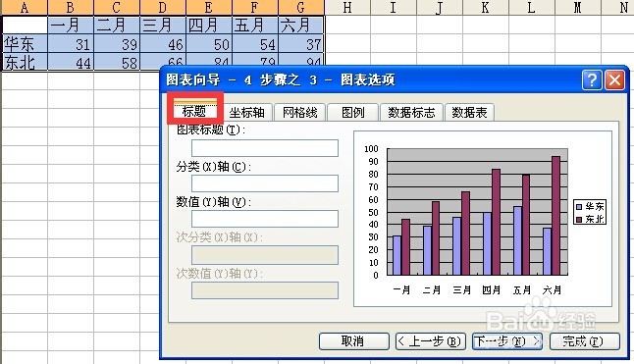Click the cell with value 37

(301, 43)
